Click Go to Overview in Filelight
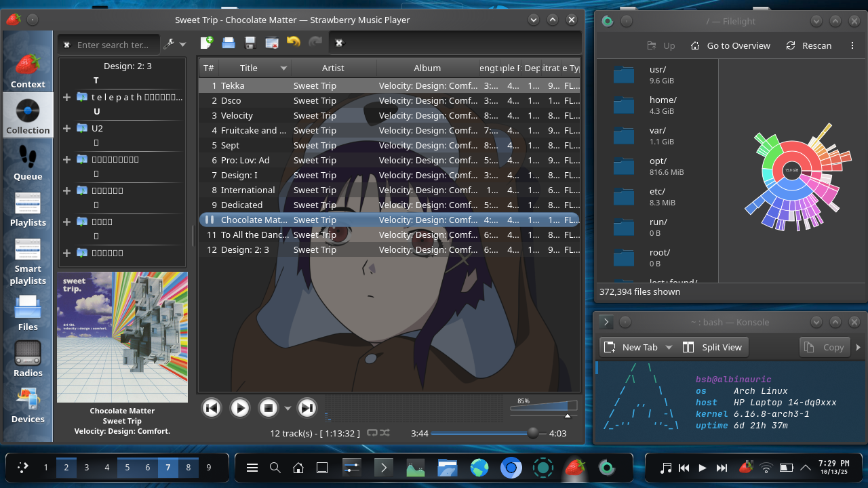868x488 pixels. (x=730, y=45)
